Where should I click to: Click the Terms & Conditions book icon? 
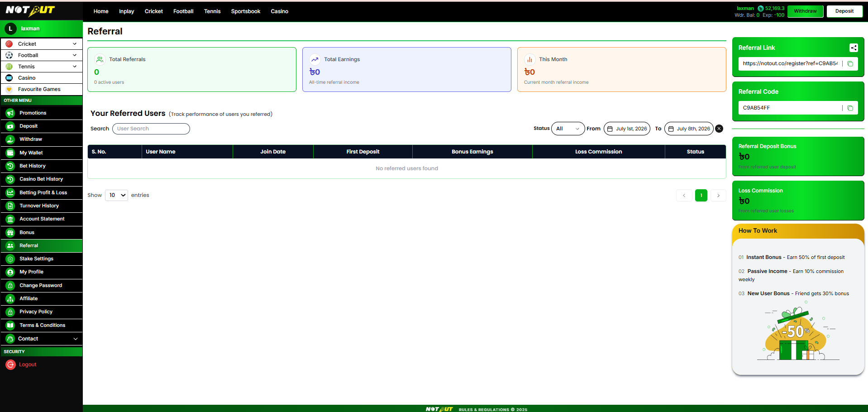pyautogui.click(x=10, y=325)
